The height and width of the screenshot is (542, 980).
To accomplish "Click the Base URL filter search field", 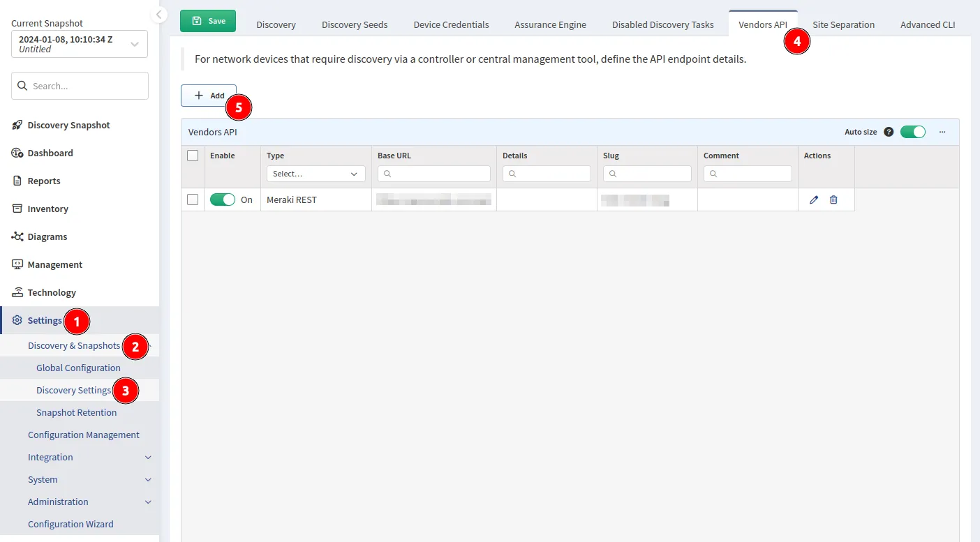I will (x=433, y=173).
